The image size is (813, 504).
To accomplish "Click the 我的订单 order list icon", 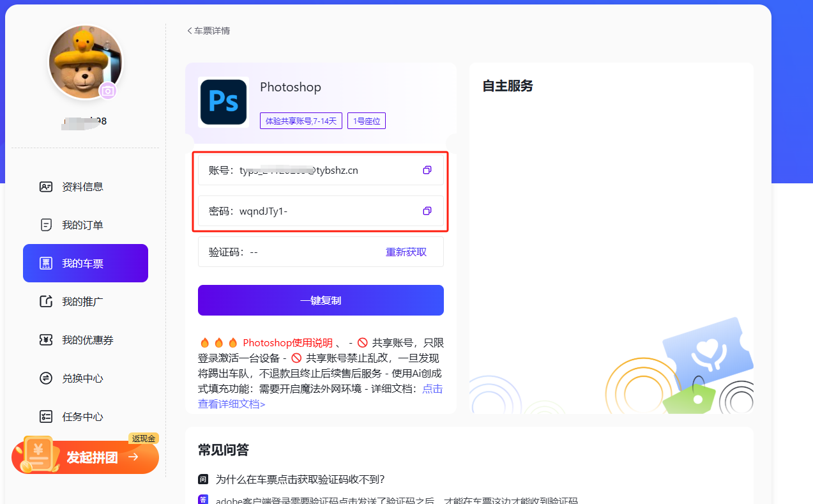I will (x=46, y=225).
